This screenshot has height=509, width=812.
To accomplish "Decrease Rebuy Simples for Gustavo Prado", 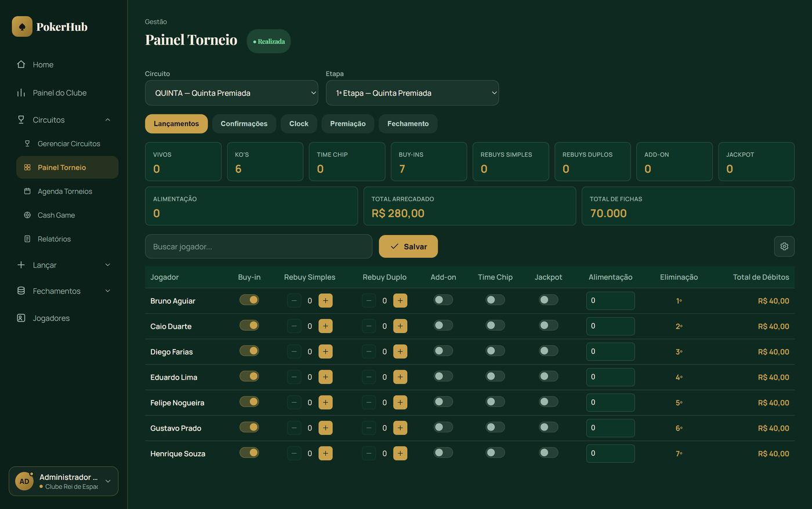I will point(294,428).
